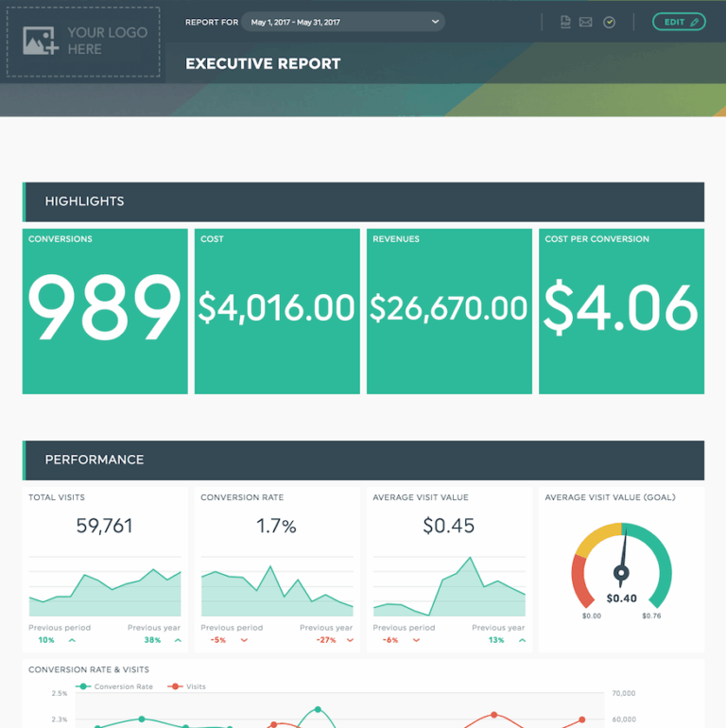Click Conversion Rate previous year down arrow
This screenshot has width=726, height=728.
tap(350, 640)
